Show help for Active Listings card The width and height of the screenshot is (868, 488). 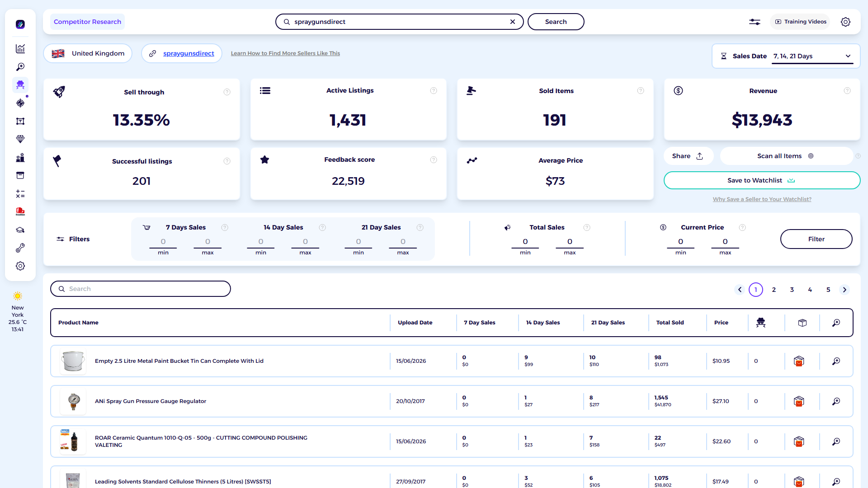pos(434,91)
